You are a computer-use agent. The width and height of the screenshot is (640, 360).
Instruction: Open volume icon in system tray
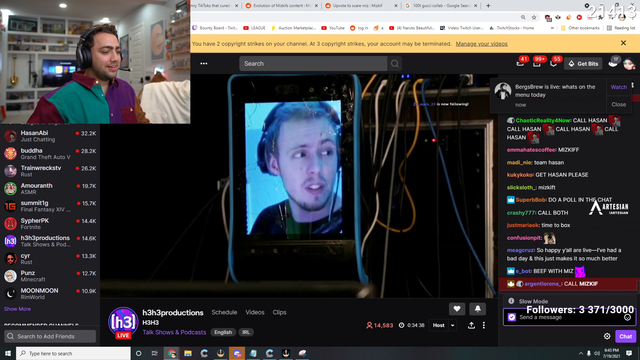[x=597, y=353]
